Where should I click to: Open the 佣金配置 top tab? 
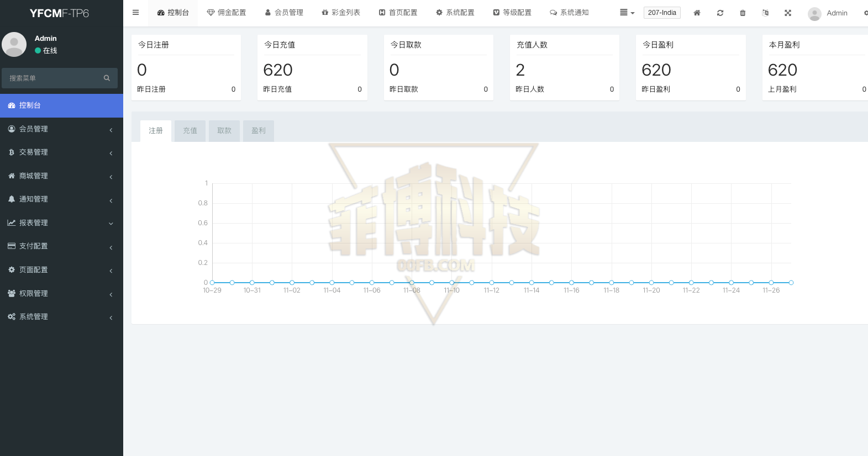227,13
